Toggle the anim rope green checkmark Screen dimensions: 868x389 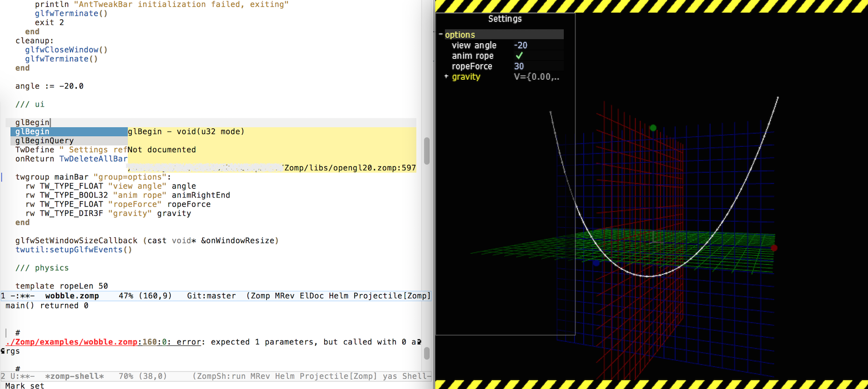tap(519, 56)
